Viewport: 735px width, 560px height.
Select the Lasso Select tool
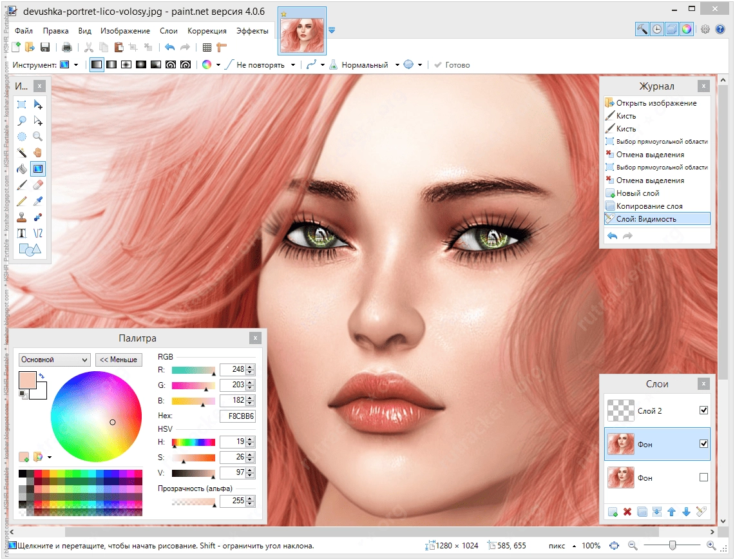(21, 121)
